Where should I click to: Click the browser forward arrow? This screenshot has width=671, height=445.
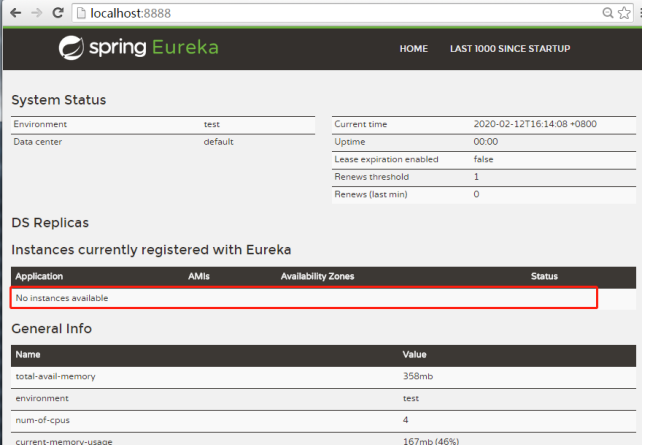37,13
